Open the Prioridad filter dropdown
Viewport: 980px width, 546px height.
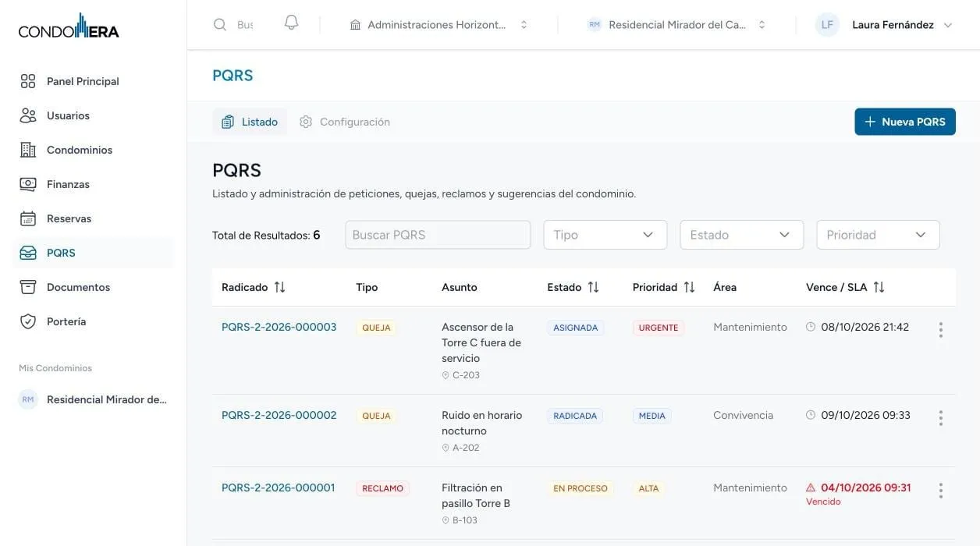point(878,235)
